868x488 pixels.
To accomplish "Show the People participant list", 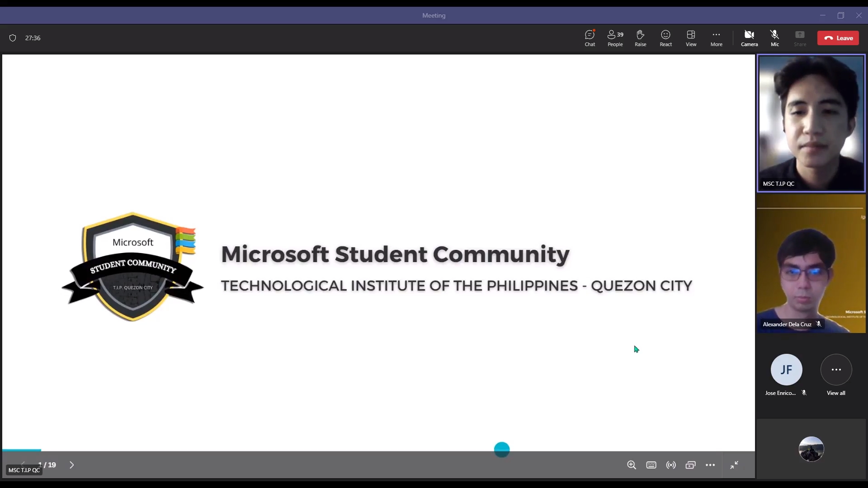I will 615,38.
